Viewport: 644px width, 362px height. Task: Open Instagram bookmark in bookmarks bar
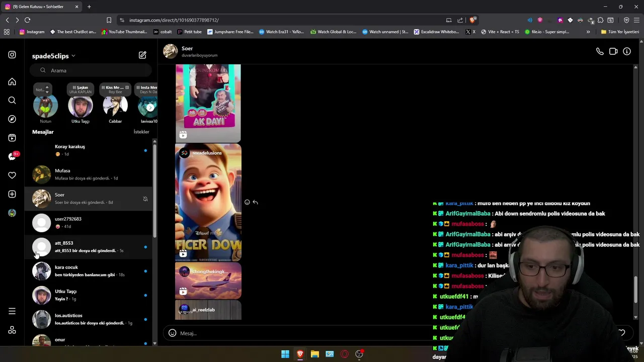(32, 32)
